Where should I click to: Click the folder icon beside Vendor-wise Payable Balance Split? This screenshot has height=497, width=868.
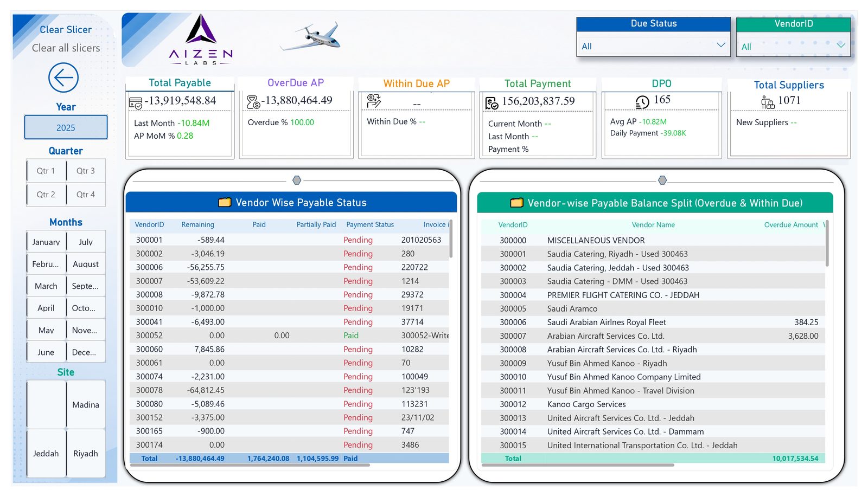[516, 203]
